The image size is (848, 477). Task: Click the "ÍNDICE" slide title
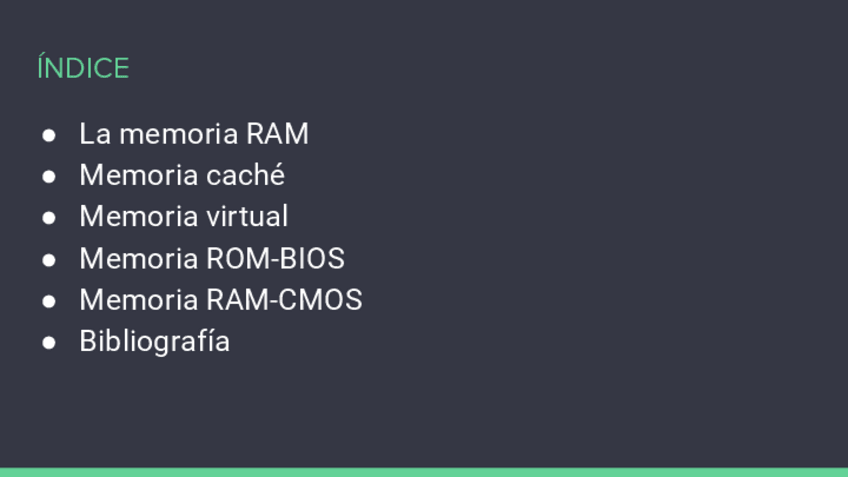click(83, 68)
